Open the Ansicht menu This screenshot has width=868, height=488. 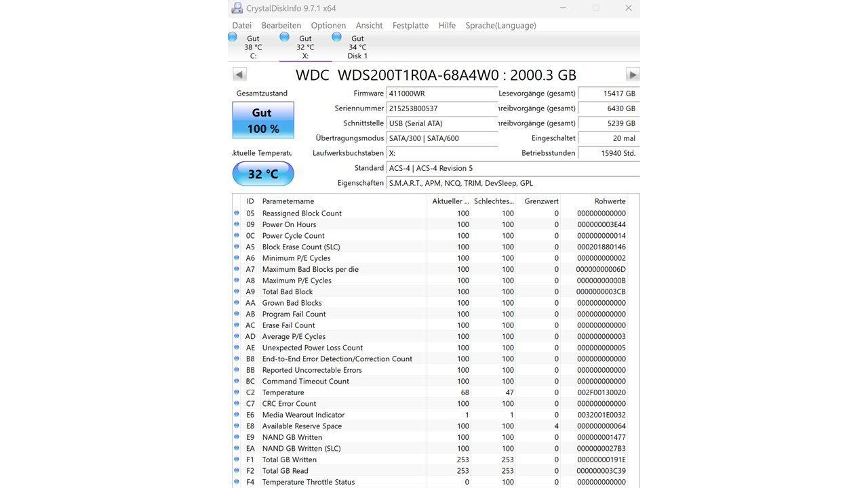click(369, 25)
